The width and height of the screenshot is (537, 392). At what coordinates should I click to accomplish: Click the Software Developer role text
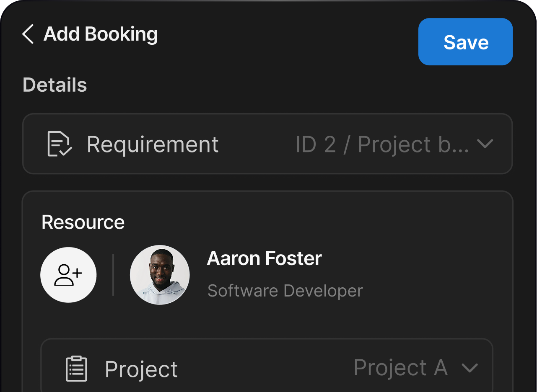coord(285,291)
